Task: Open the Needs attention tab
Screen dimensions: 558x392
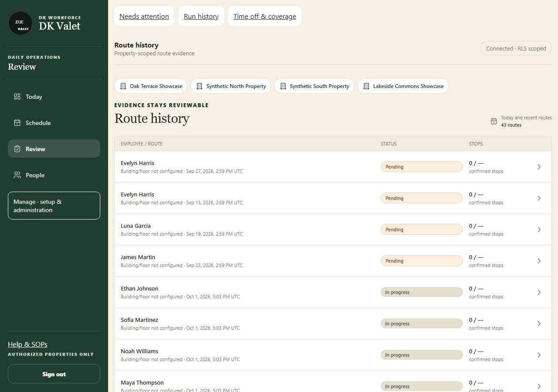Action: click(144, 16)
